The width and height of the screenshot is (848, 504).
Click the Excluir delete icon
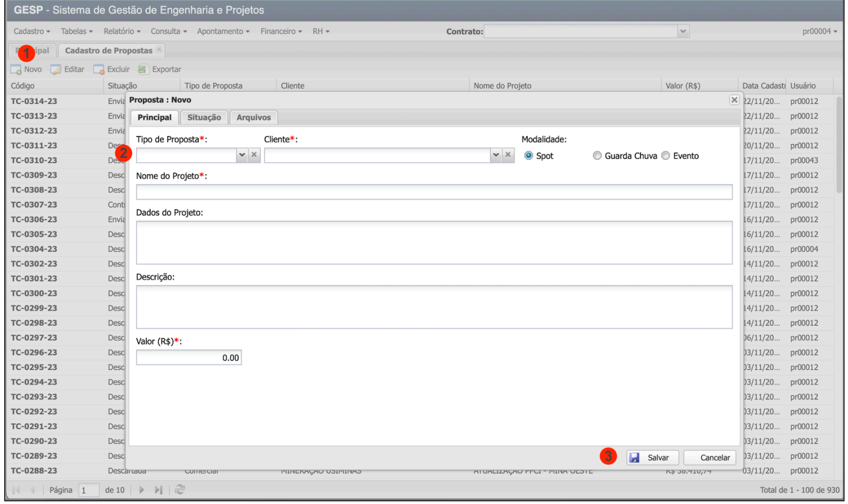[99, 69]
